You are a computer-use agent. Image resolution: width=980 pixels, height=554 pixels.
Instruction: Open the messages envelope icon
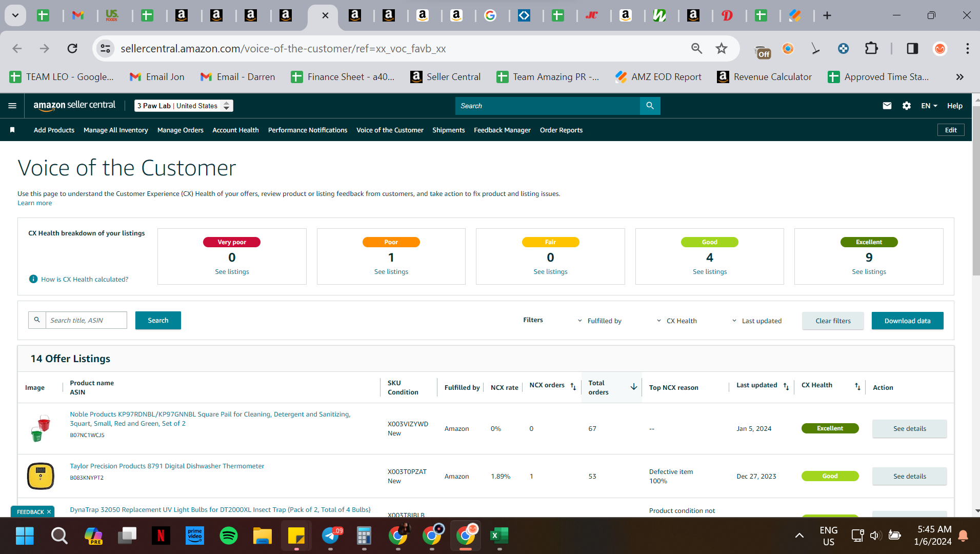887,106
